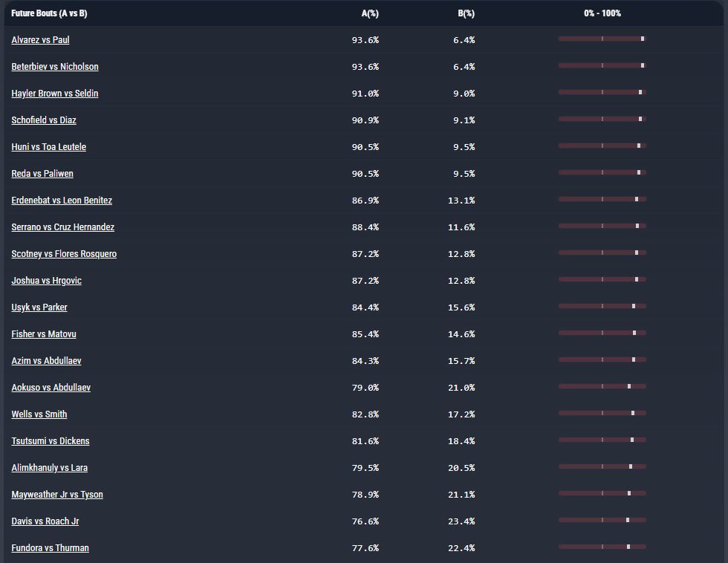Viewport: 728px width, 563px height.
Task: Select the Schofield vs Diaz matchup
Action: pos(43,120)
